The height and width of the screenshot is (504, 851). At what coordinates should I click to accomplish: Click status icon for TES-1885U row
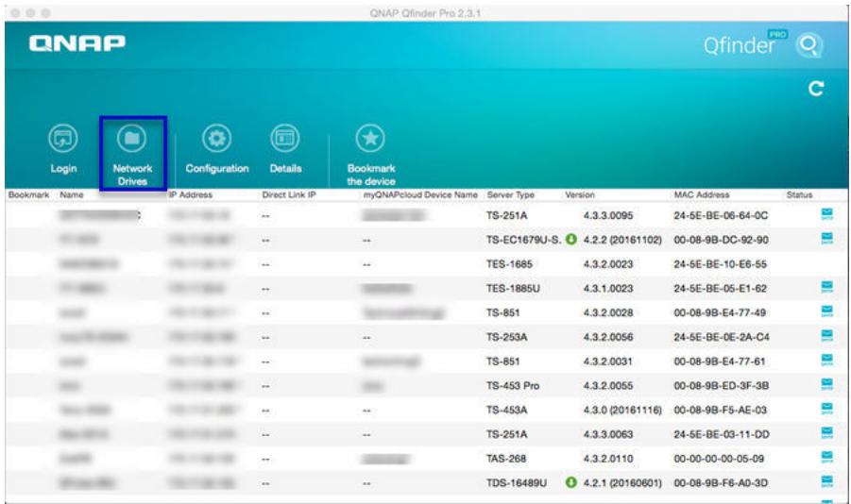click(826, 288)
